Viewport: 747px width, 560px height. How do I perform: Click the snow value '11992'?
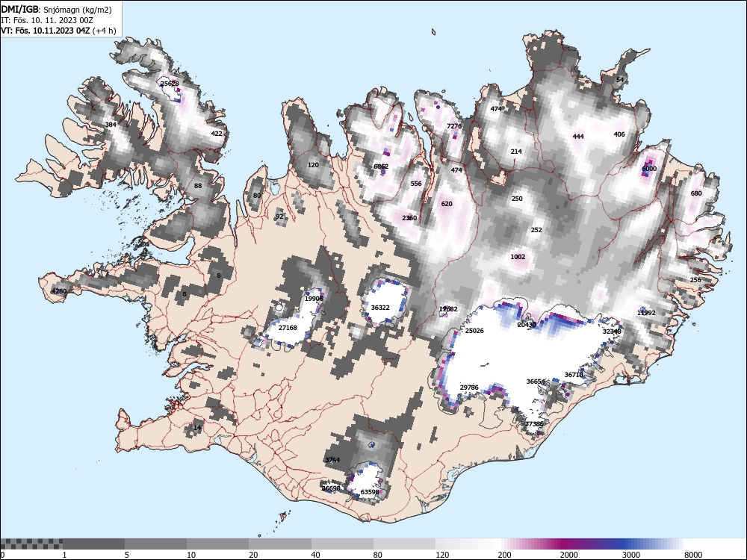click(x=646, y=313)
